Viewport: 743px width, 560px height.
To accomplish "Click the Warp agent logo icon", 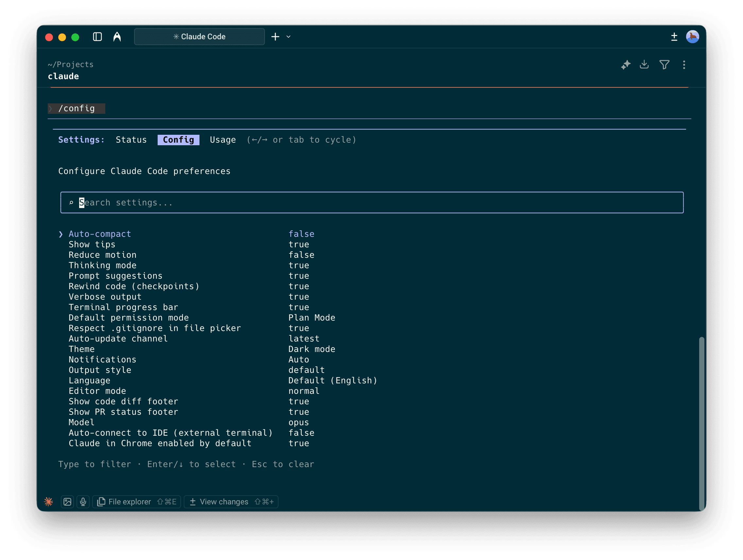I will 117,37.
